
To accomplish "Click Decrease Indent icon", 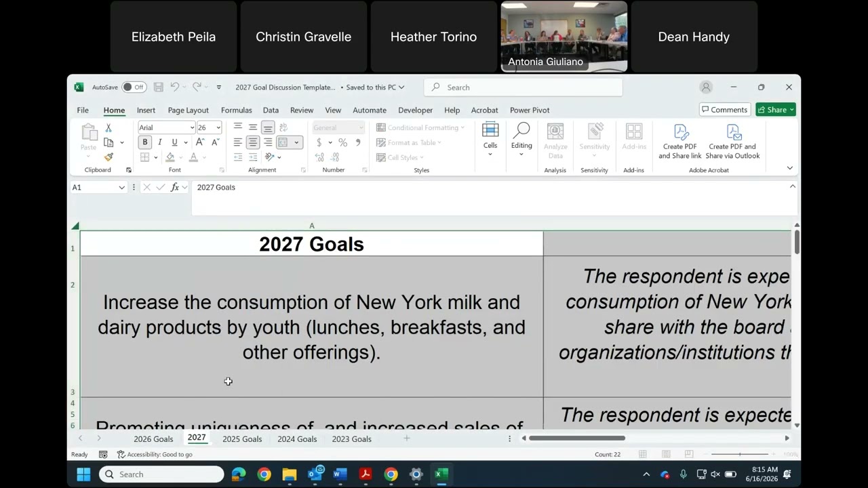I will (238, 157).
